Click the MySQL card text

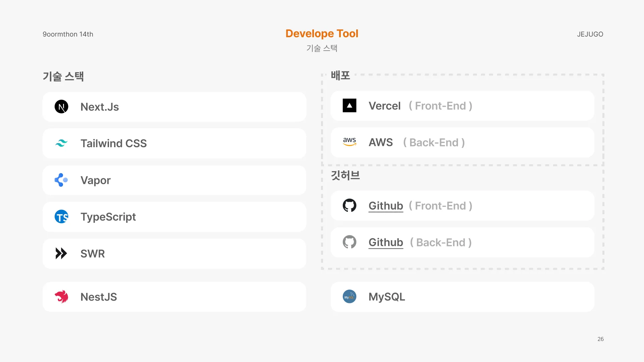coord(387,297)
